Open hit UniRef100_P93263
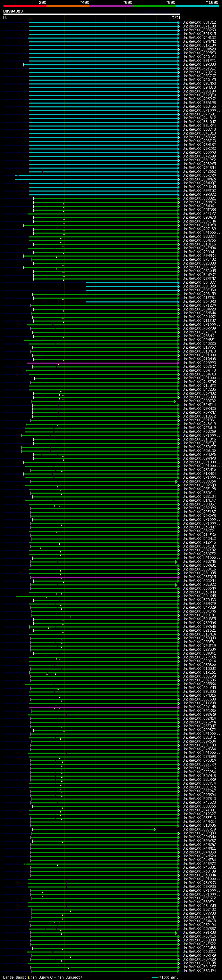The image size is (222, 980). pos(199,30)
